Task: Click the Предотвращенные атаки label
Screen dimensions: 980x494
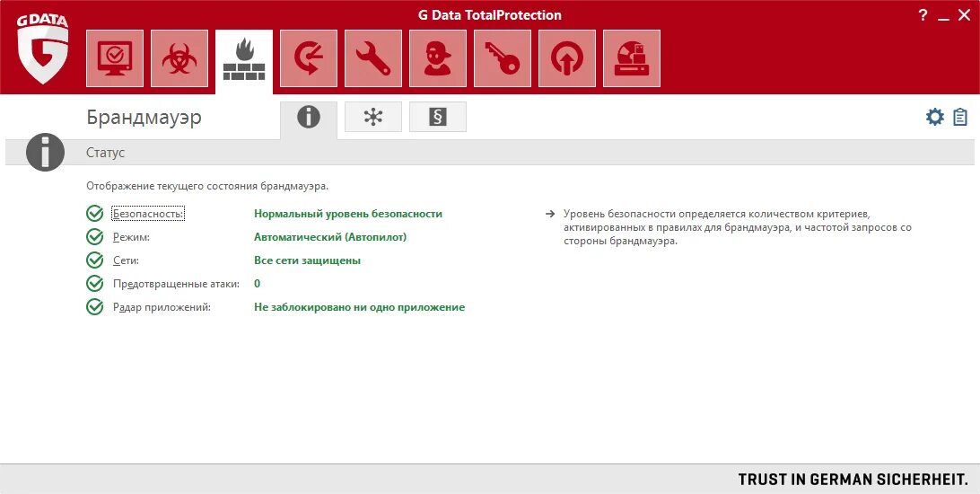Action: click(176, 284)
